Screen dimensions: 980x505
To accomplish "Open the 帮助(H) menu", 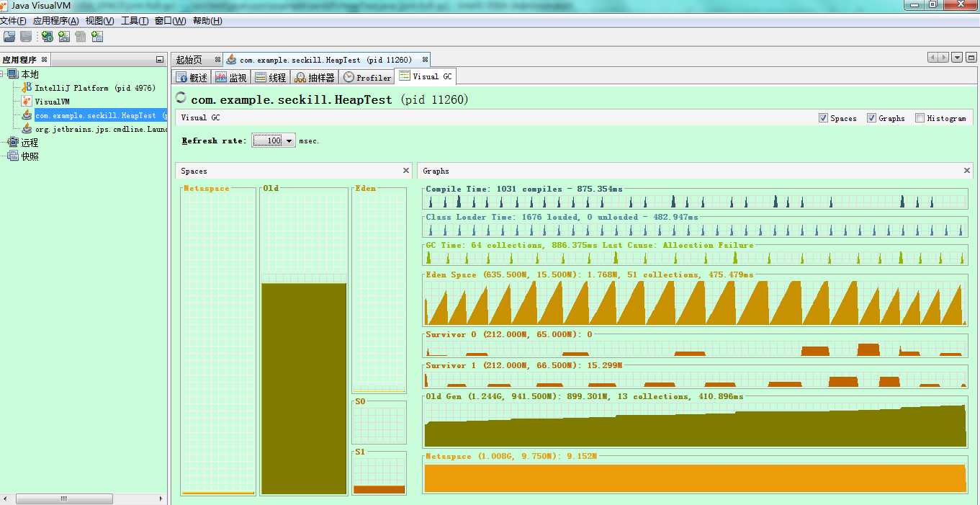I will 207,21.
